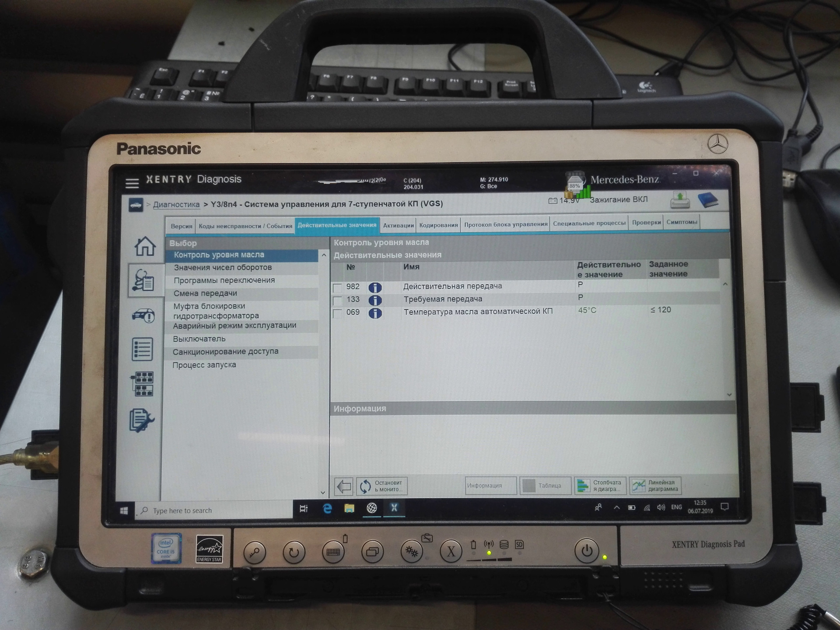Open Кодирования tab

point(438,224)
